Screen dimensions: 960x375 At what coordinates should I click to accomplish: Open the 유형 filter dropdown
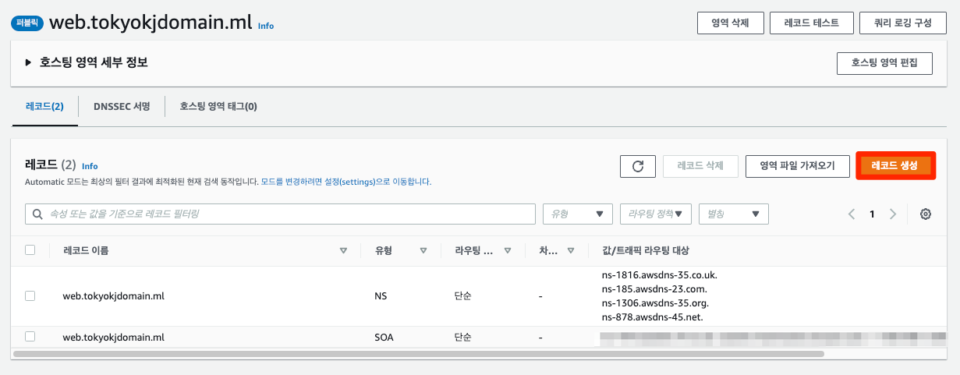577,214
